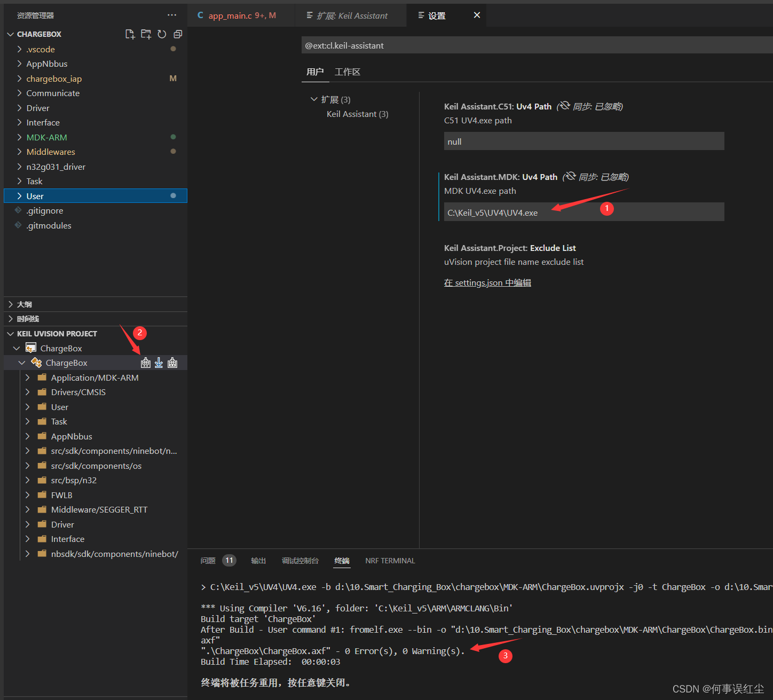Select the Communicate folder

tap(53, 93)
